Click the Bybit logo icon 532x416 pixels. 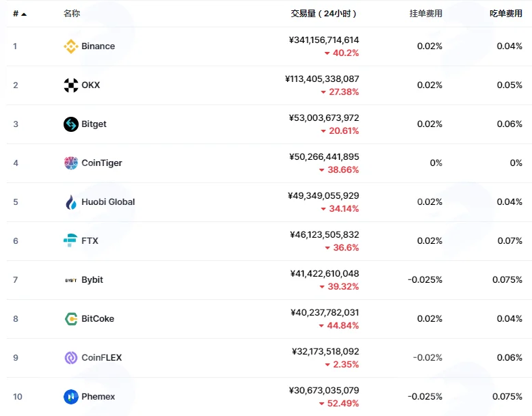click(71, 280)
